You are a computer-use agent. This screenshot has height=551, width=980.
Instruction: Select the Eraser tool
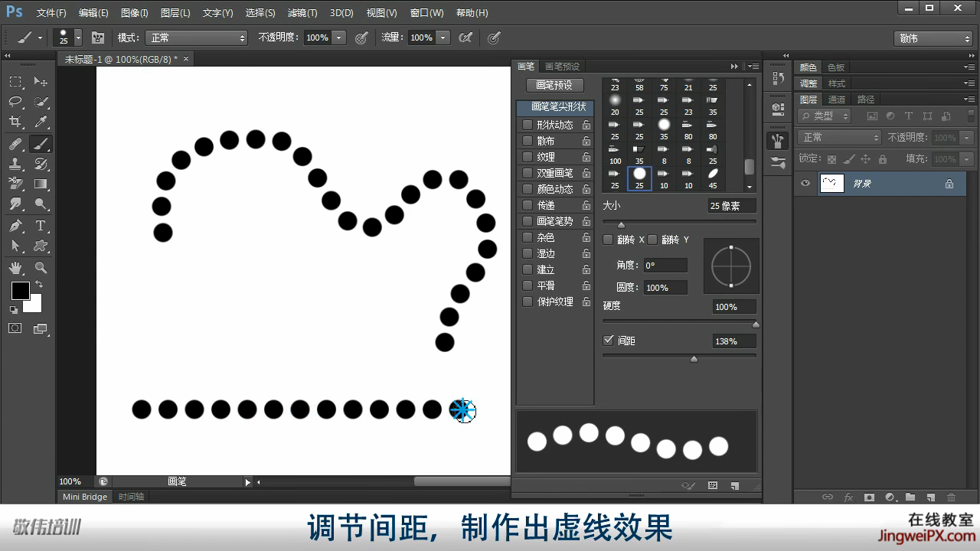coord(15,184)
